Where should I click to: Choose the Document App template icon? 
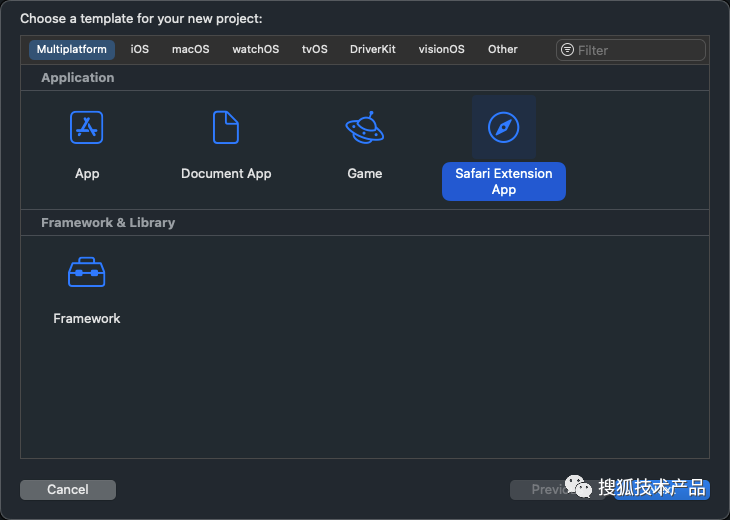click(226, 127)
